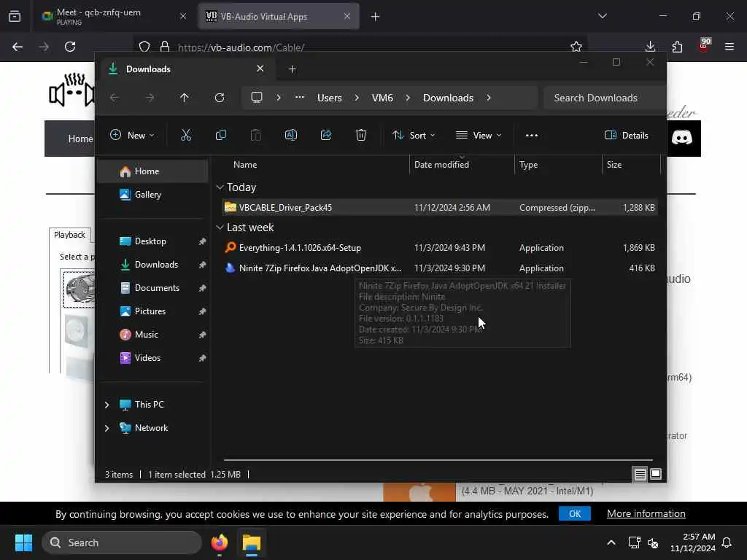This screenshot has width=747, height=560.
Task: Toggle the Details pane button
Action: click(626, 135)
